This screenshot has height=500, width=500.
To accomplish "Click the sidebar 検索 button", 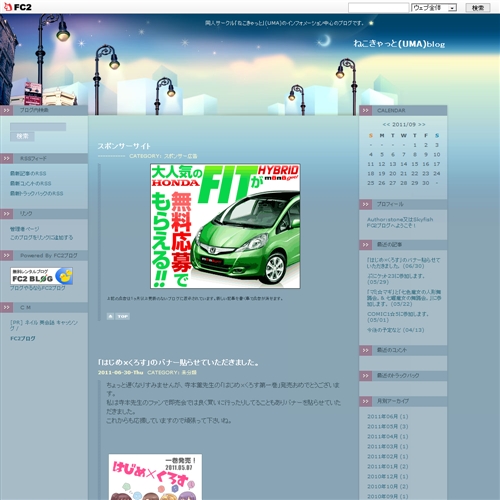I will click(22, 136).
